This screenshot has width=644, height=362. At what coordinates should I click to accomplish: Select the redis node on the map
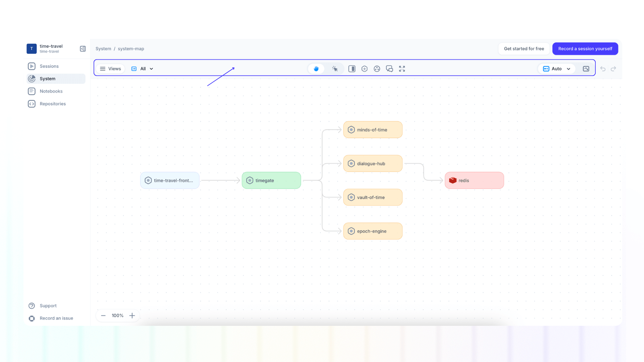pyautogui.click(x=474, y=180)
